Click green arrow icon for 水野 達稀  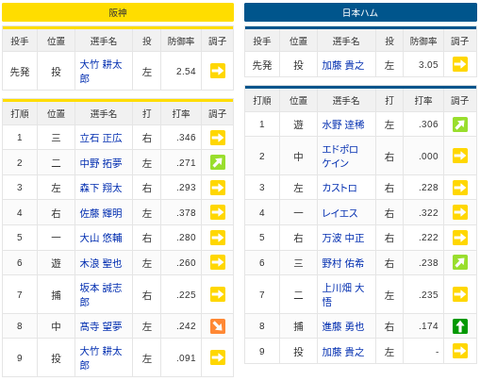pos(460,124)
